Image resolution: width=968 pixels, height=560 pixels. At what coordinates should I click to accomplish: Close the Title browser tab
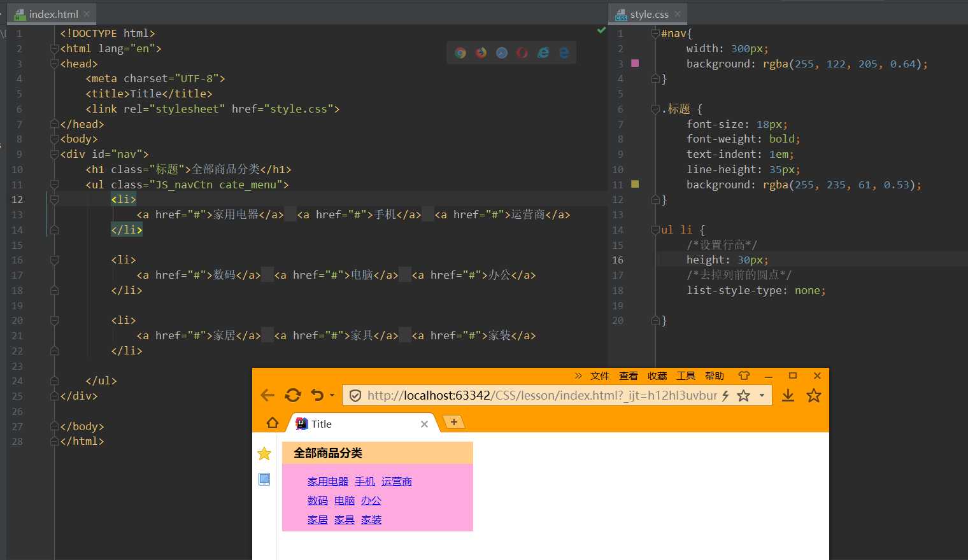424,424
